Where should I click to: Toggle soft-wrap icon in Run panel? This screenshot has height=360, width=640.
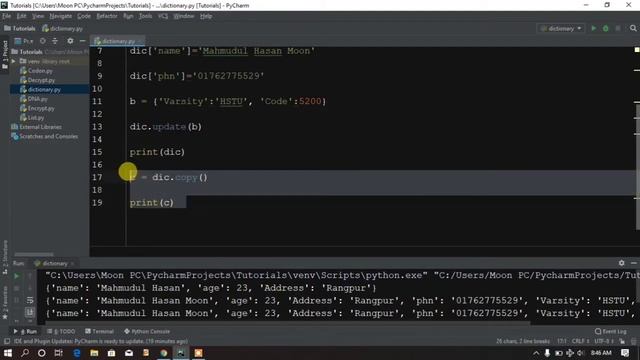tap(30, 300)
